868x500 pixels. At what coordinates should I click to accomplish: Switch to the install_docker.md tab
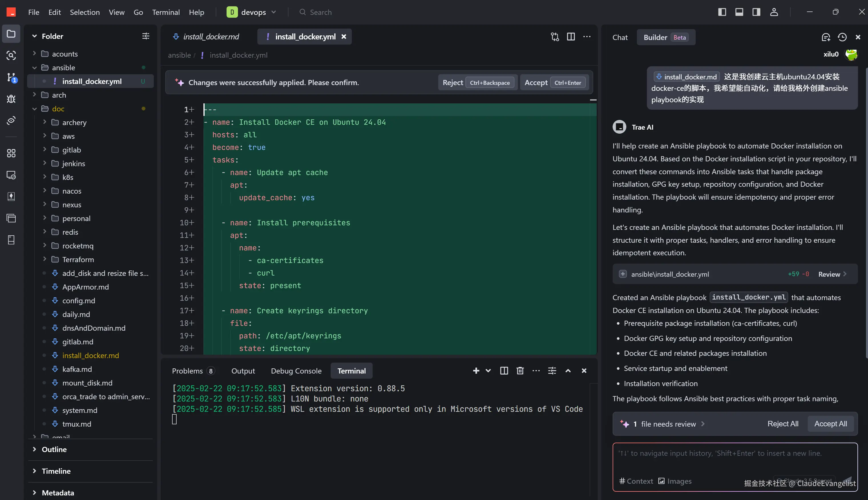click(211, 36)
